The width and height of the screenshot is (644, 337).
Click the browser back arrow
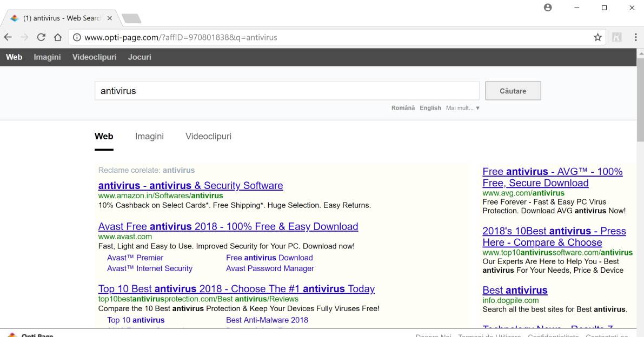(8, 37)
